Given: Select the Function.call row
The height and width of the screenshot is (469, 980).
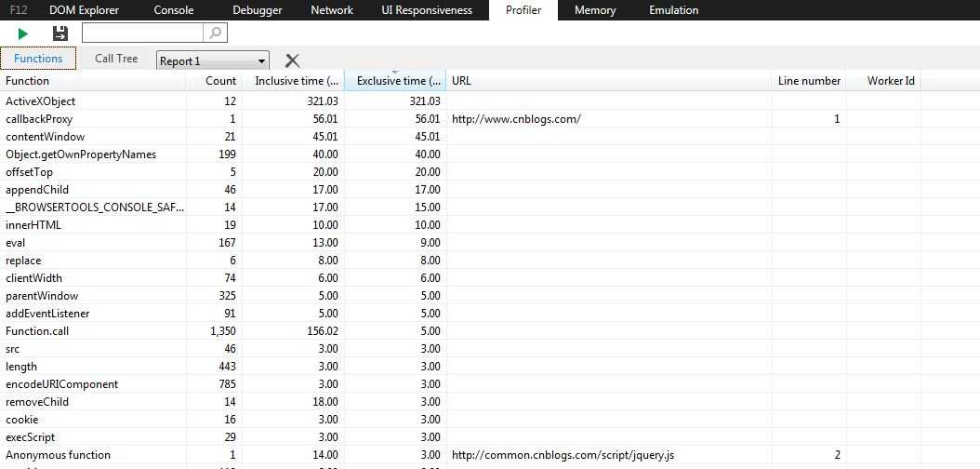Looking at the screenshot, I should [x=490, y=330].
